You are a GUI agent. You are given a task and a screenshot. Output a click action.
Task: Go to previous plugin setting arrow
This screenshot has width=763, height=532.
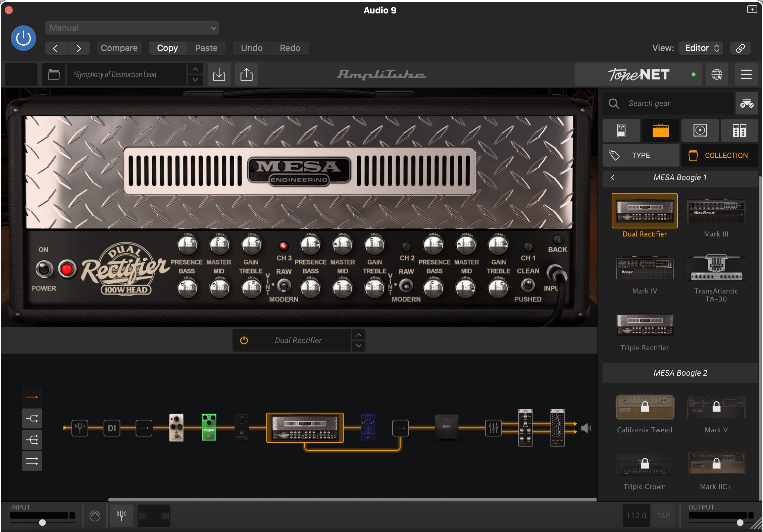[x=56, y=48]
